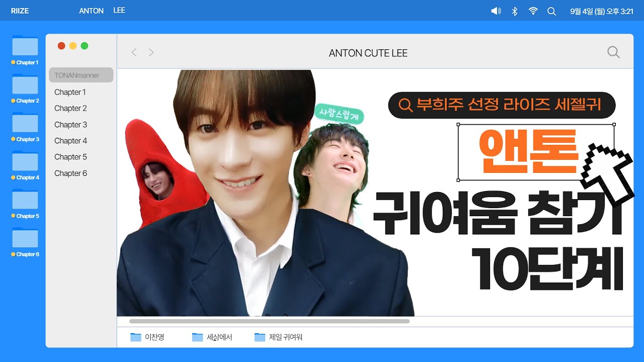Click the green maximize window dot
This screenshot has width=644, height=362.
tap(85, 46)
